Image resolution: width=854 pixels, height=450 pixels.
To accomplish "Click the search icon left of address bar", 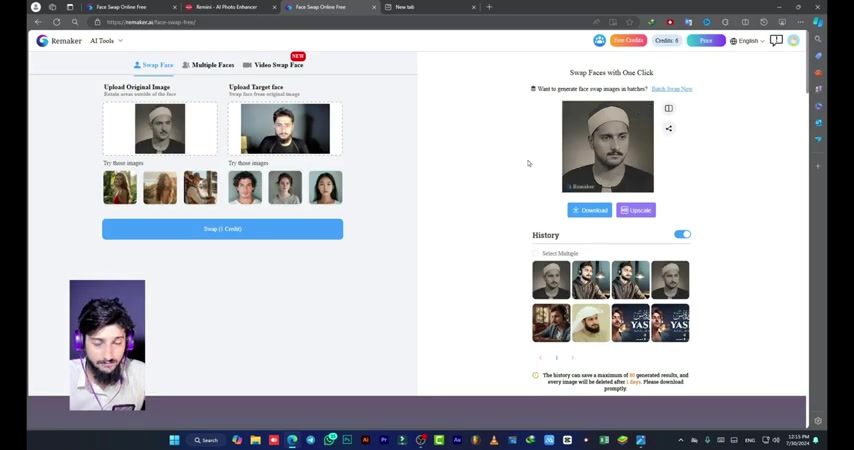I will [x=75, y=22].
